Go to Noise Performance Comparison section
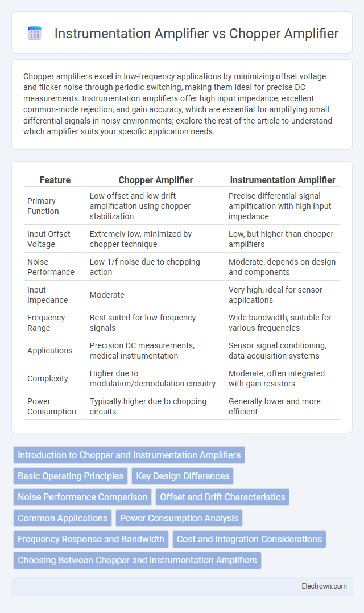Viewport: 364px width, 613px height. (x=82, y=497)
